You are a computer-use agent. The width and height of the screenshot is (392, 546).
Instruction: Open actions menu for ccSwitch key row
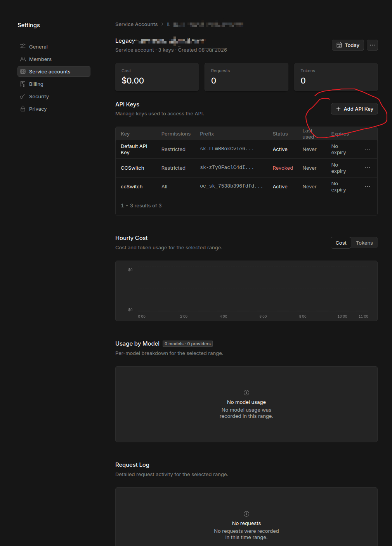(368, 186)
